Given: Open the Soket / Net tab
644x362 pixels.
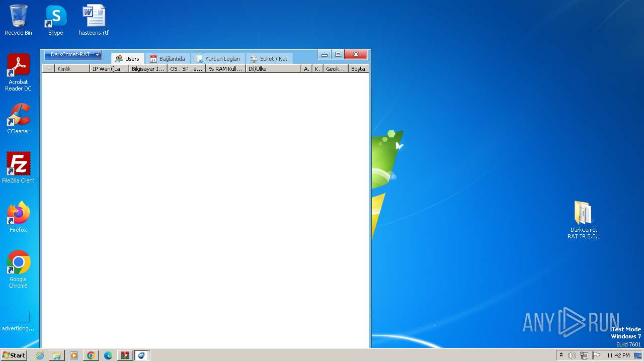Looking at the screenshot, I should click(269, 58).
